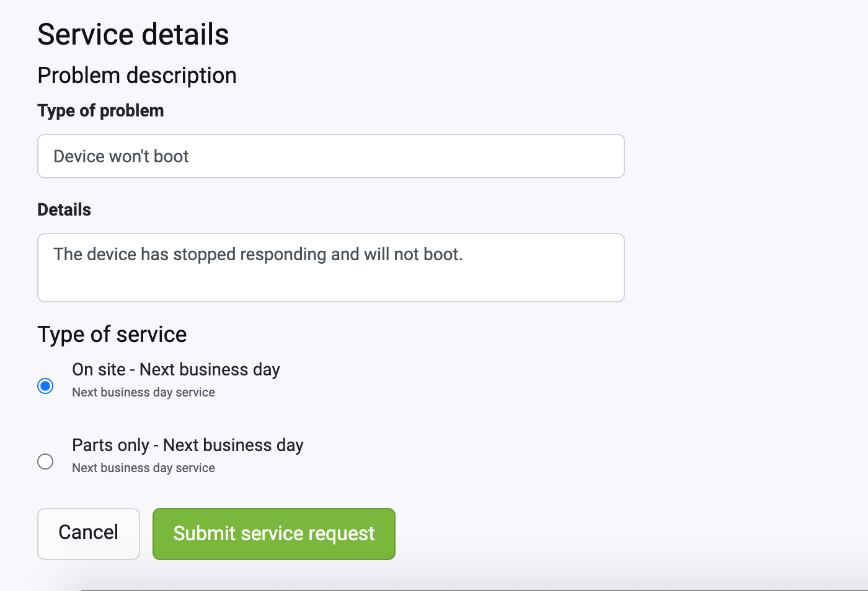Click the 'On site - Next business day' label
This screenshot has width=868, height=591.
point(176,370)
